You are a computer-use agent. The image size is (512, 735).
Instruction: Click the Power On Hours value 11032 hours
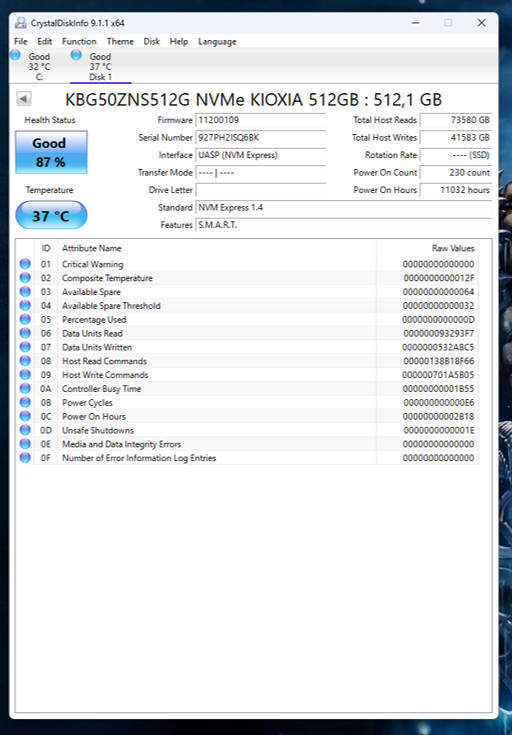[x=456, y=190]
